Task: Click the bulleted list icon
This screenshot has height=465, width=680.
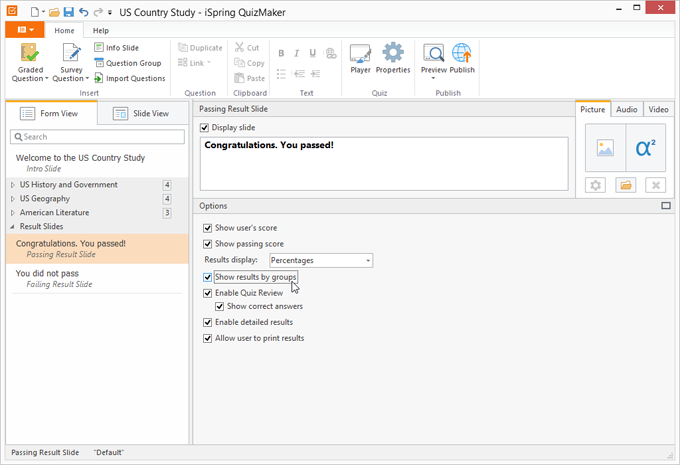Action: [x=281, y=74]
